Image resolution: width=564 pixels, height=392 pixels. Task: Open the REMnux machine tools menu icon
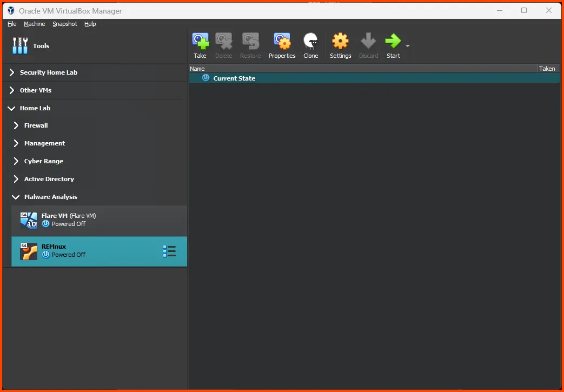tap(169, 251)
